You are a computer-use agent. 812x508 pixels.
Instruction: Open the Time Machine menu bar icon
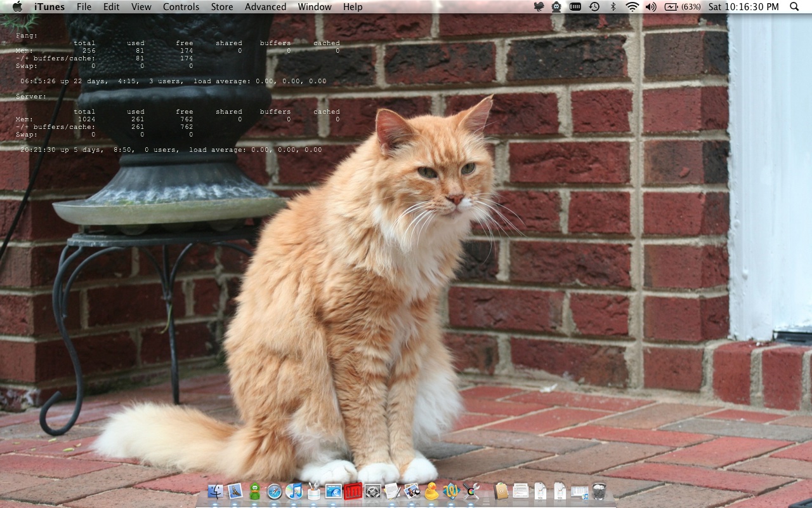point(594,6)
